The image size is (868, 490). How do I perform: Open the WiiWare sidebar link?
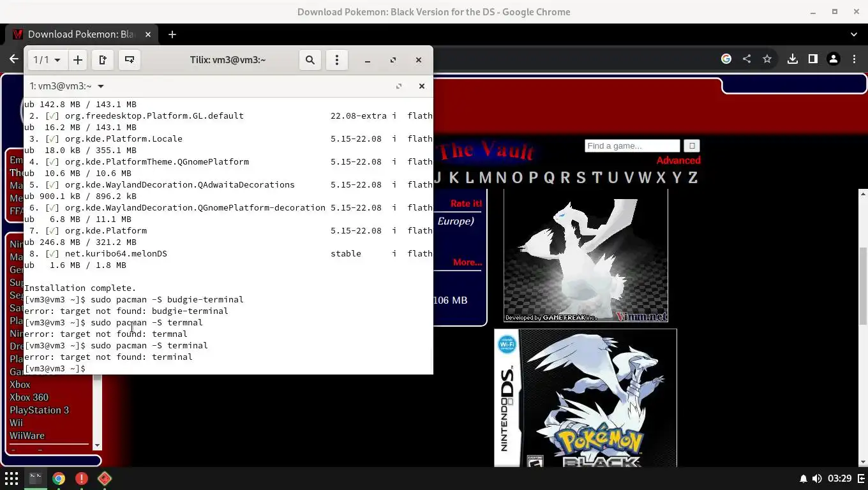tap(27, 436)
